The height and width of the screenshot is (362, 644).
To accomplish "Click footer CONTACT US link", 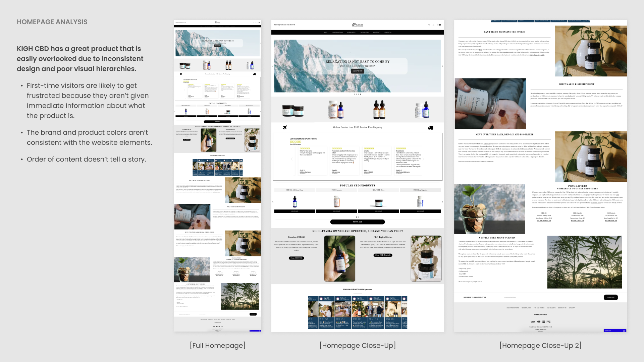I will [562, 308].
